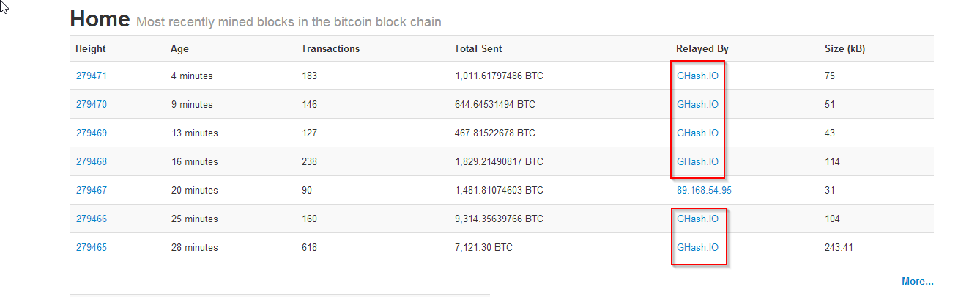Click the Home page heading
The height and width of the screenshot is (297, 980).
pyautogui.click(x=100, y=19)
